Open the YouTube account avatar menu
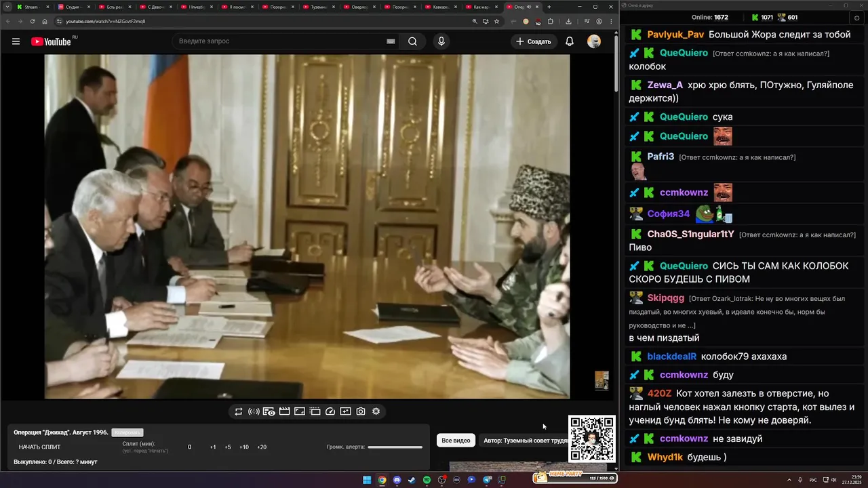 594,41
